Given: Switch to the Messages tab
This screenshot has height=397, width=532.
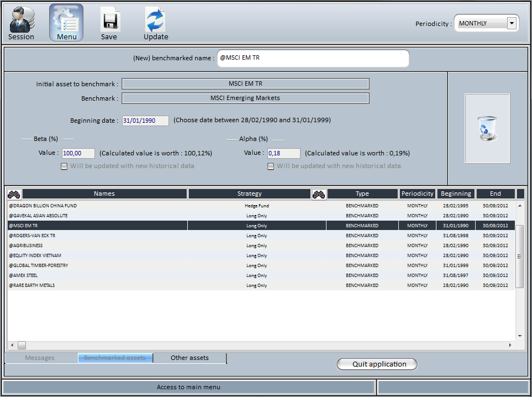Looking at the screenshot, I should click(x=40, y=358).
